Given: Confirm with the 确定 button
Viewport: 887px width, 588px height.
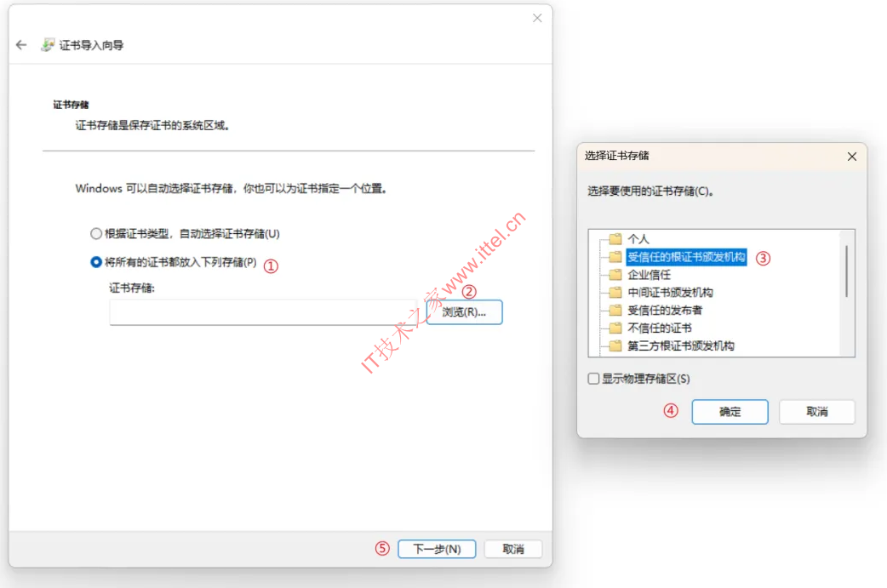Looking at the screenshot, I should [x=730, y=412].
